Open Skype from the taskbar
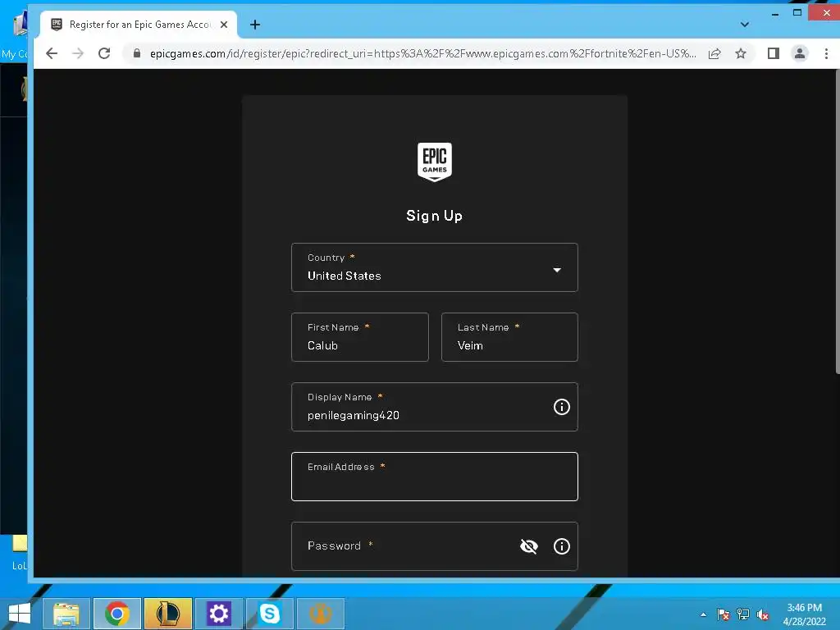 click(x=269, y=614)
